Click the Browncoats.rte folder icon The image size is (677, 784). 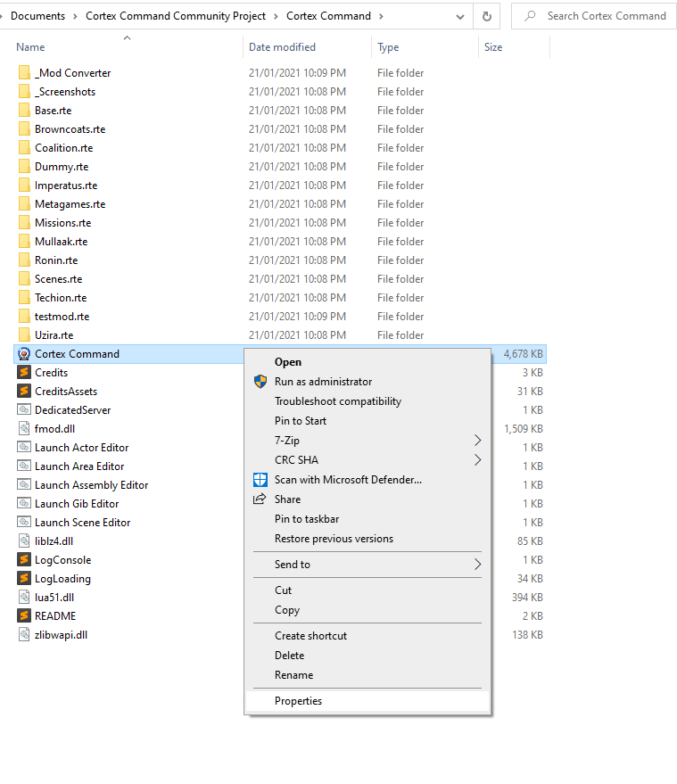tap(23, 129)
